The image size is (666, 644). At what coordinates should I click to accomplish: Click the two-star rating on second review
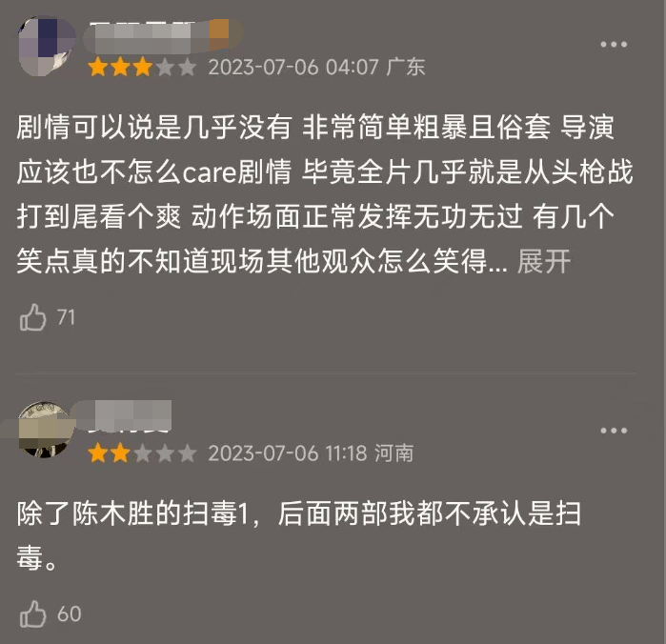click(x=142, y=453)
